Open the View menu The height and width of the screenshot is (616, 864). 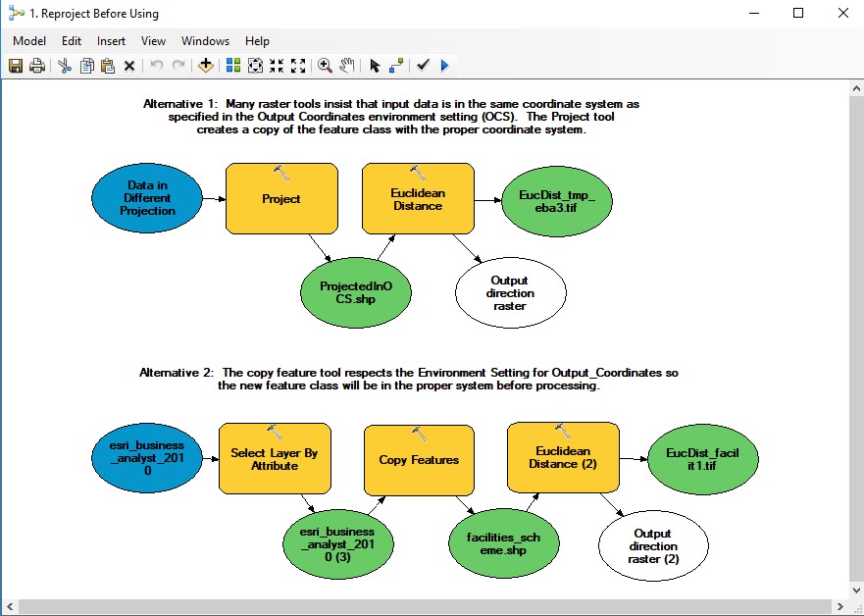coord(153,41)
